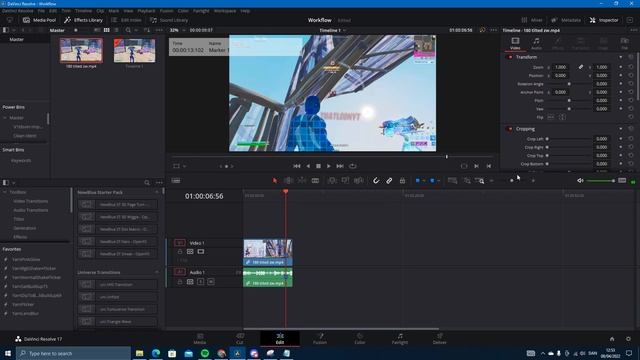The height and width of the screenshot is (360, 640).
Task: Switch to the Fairlight page
Action: click(400, 339)
